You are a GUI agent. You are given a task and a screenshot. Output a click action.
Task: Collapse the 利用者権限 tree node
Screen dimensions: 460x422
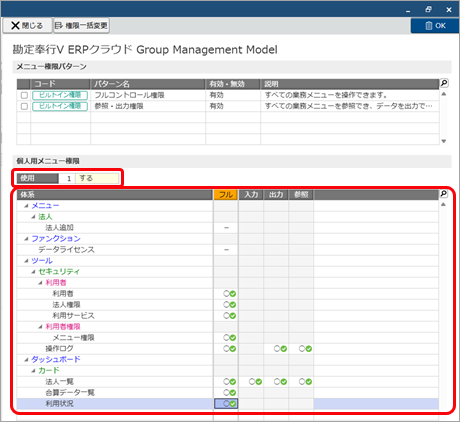click(40, 327)
